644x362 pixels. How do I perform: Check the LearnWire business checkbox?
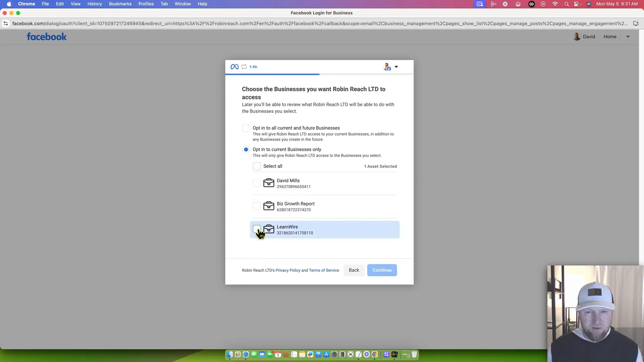click(257, 229)
